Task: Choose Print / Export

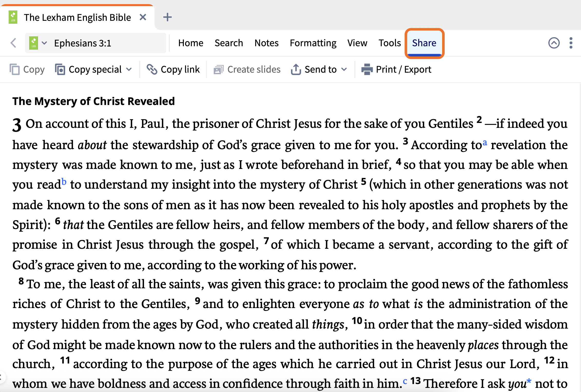Action: (x=404, y=69)
